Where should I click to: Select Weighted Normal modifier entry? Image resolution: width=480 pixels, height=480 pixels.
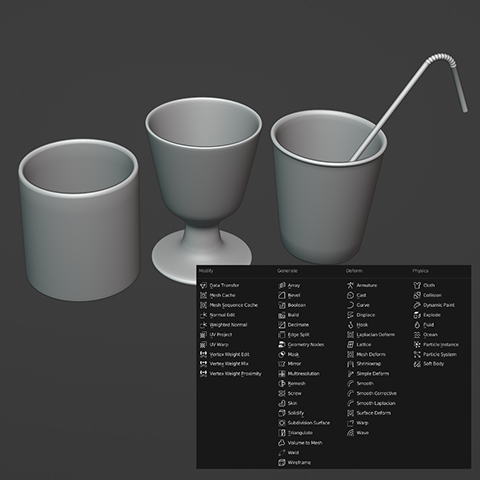[x=224, y=325]
